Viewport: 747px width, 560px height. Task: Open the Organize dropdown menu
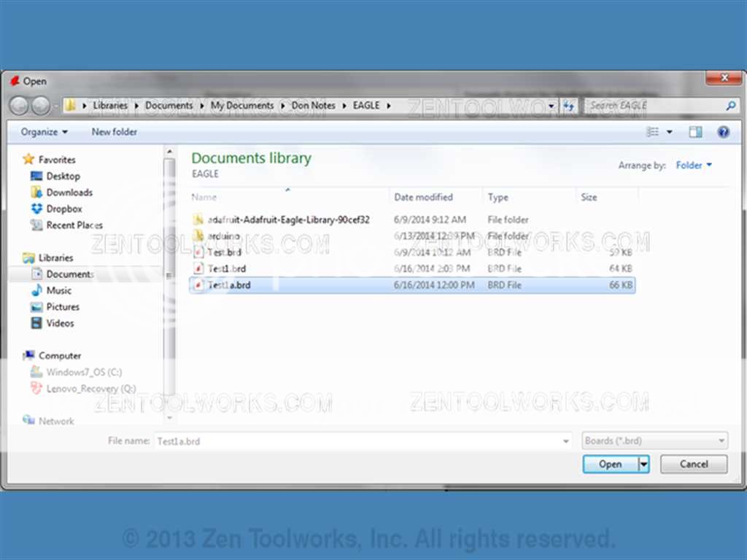click(44, 132)
